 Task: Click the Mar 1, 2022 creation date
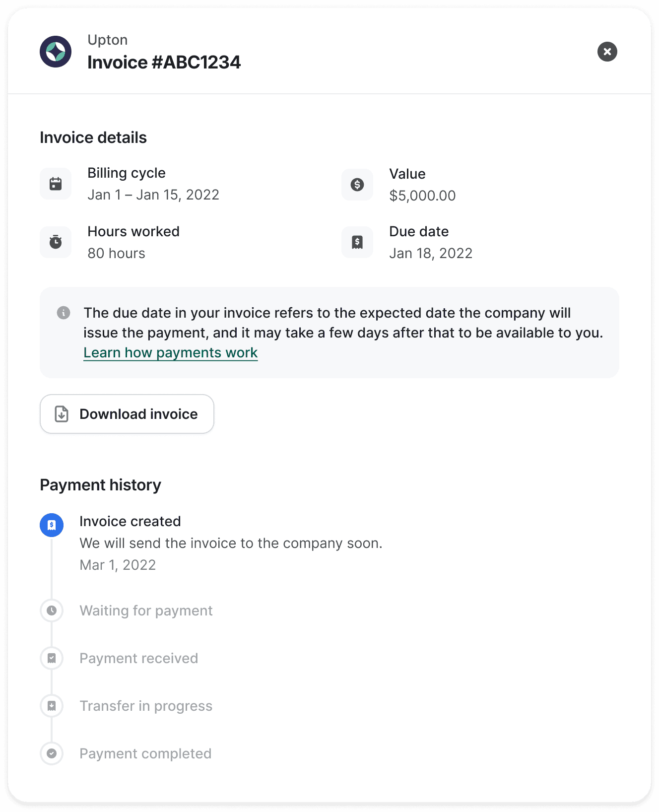click(118, 565)
